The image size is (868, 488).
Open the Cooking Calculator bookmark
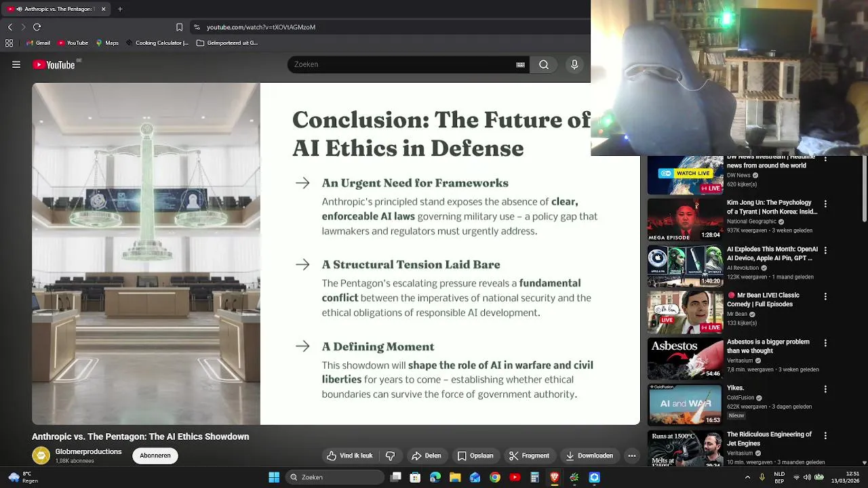157,43
